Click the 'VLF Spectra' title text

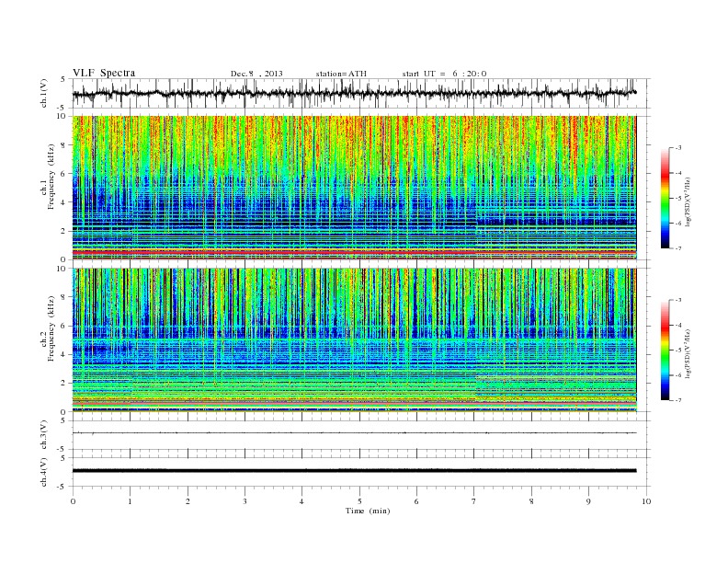click(x=104, y=73)
